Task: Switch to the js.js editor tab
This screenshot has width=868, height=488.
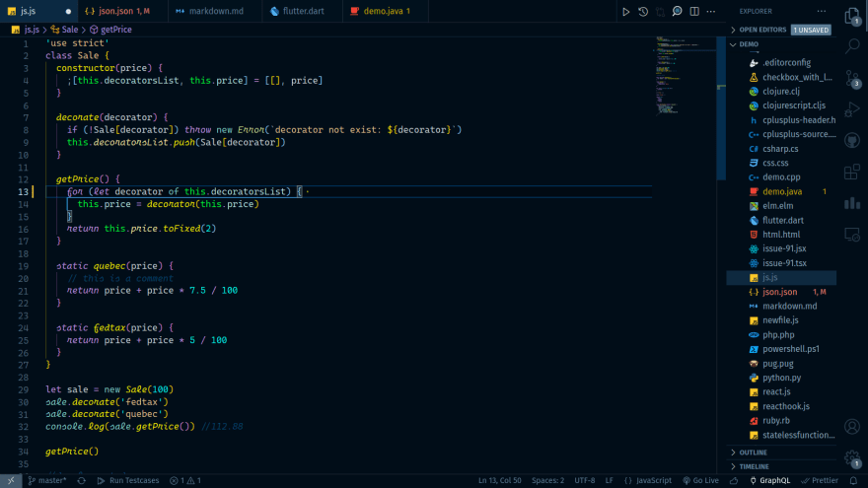Action: pyautogui.click(x=38, y=11)
